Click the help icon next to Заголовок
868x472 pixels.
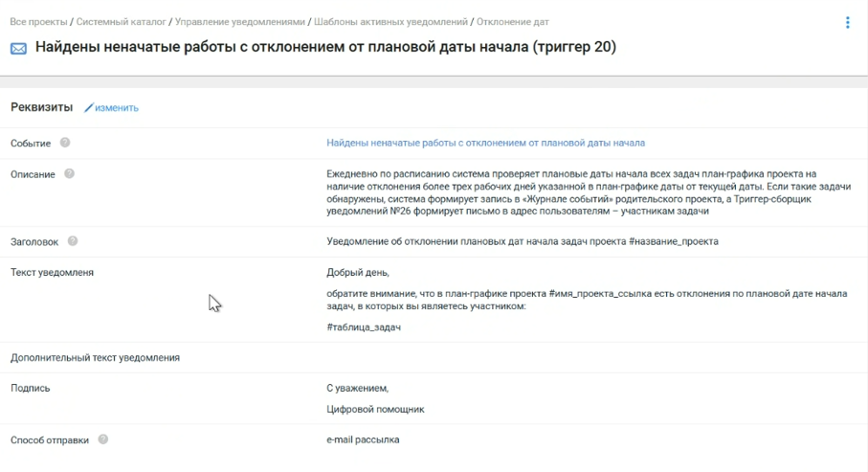coord(73,241)
